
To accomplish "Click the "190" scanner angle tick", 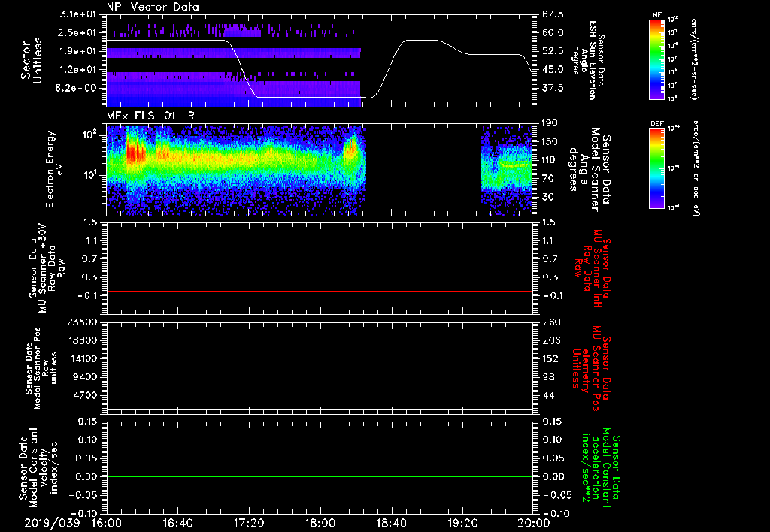I will [550, 123].
